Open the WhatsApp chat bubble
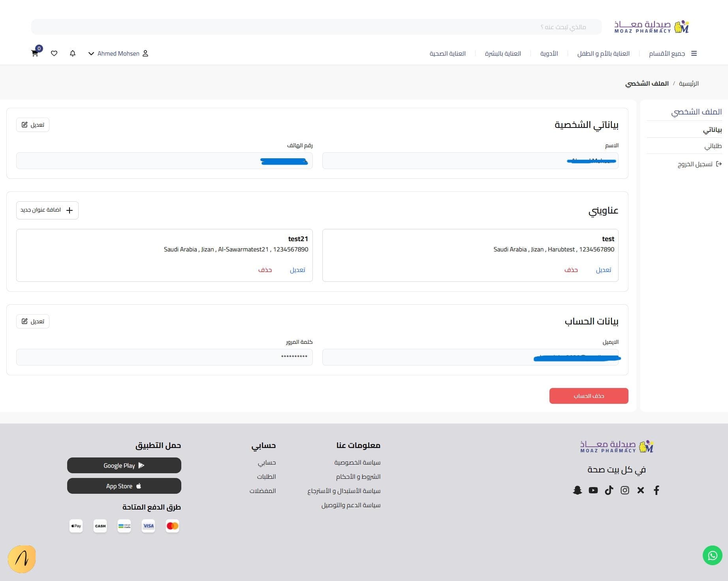This screenshot has width=728, height=581. [x=712, y=555]
